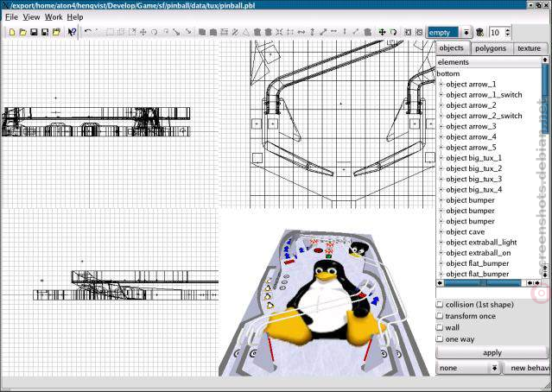The image size is (552, 392).
Task: Open the File menu
Action: (x=11, y=17)
